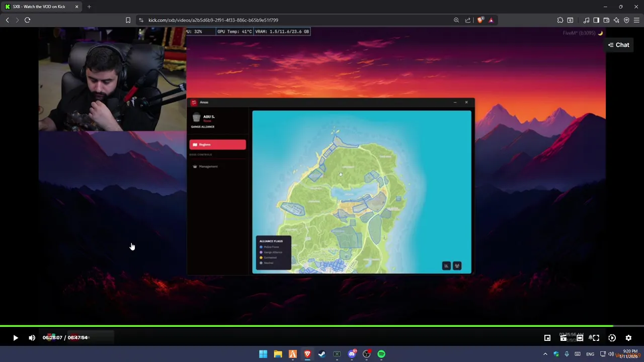Image resolution: width=644 pixels, height=362 pixels.
Task: Open the playback speed control
Action: coord(612,338)
